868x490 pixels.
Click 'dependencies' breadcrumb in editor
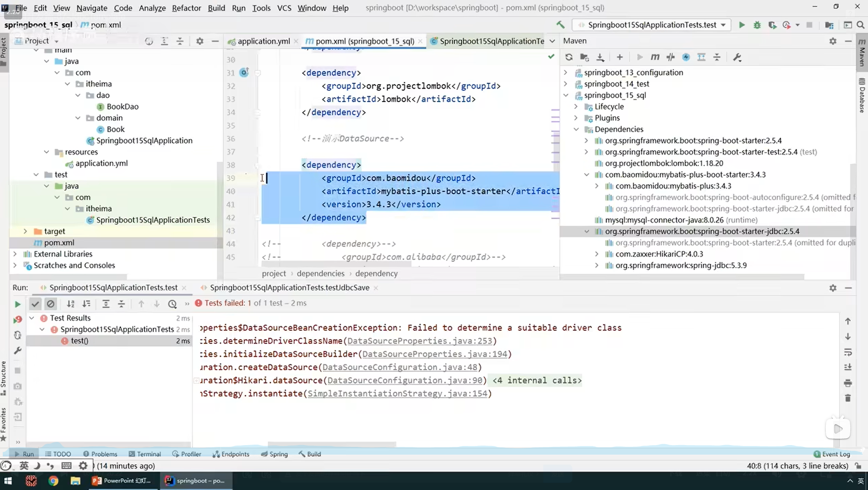[321, 274]
